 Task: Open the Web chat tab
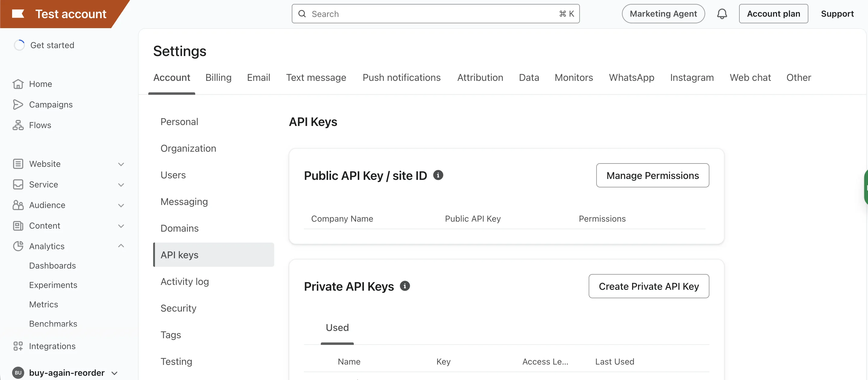[x=750, y=78]
